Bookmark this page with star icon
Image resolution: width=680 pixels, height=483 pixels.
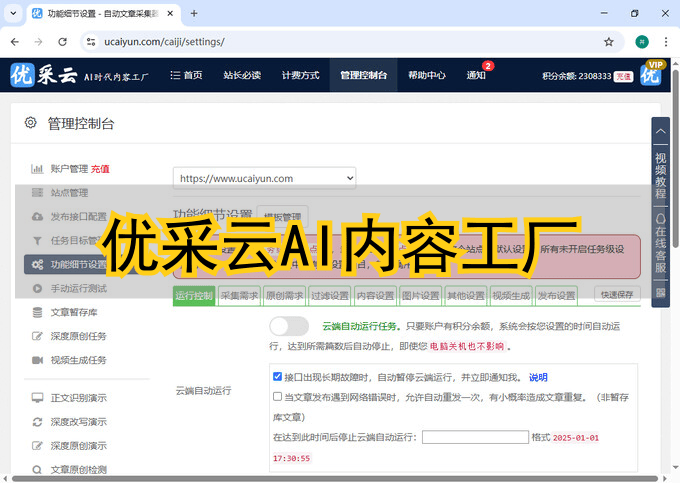608,42
